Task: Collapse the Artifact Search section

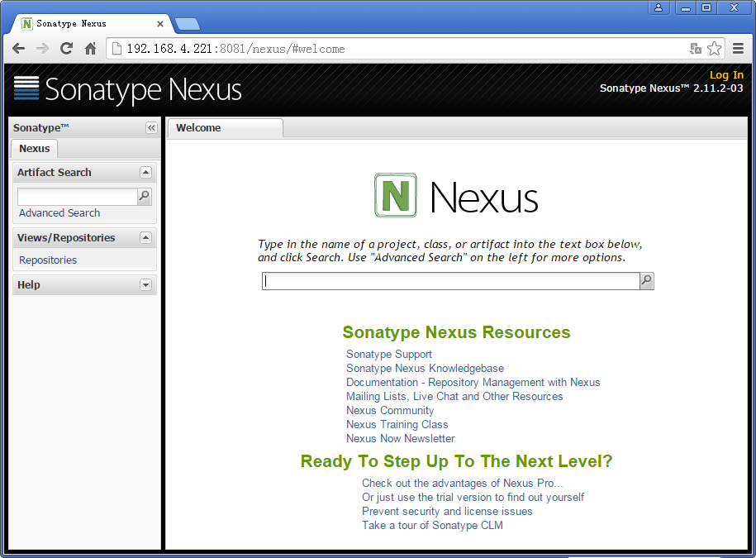Action: coord(145,172)
